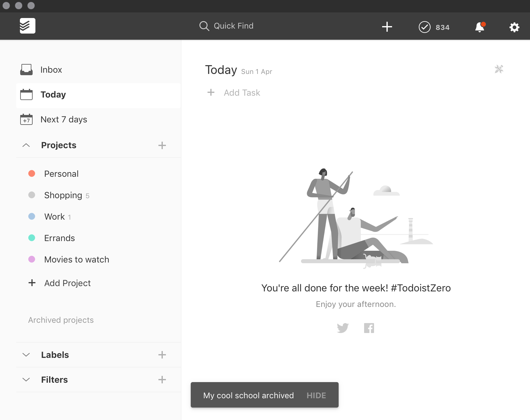Viewport: 530px width, 420px height.
Task: Open the Archived projects list
Action: pyautogui.click(x=61, y=320)
